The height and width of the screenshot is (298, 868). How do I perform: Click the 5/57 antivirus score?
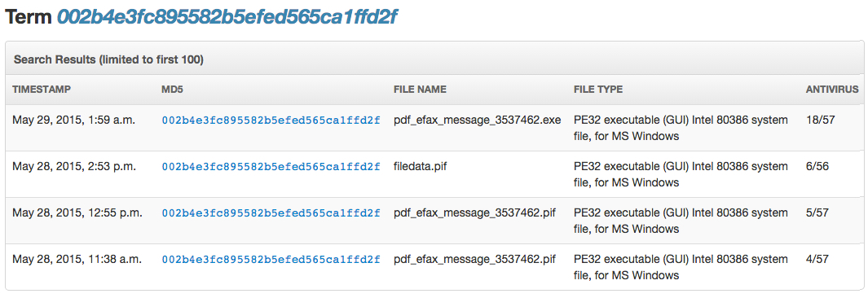(x=817, y=213)
